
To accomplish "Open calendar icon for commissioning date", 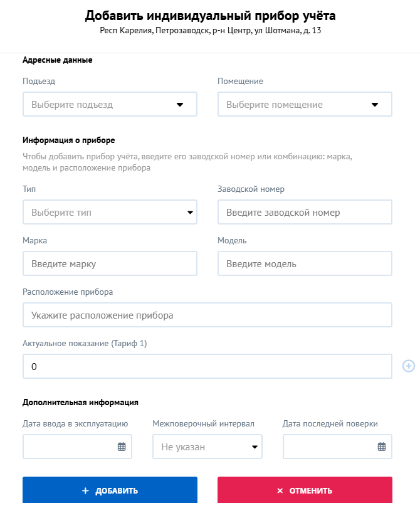I will [x=122, y=447].
